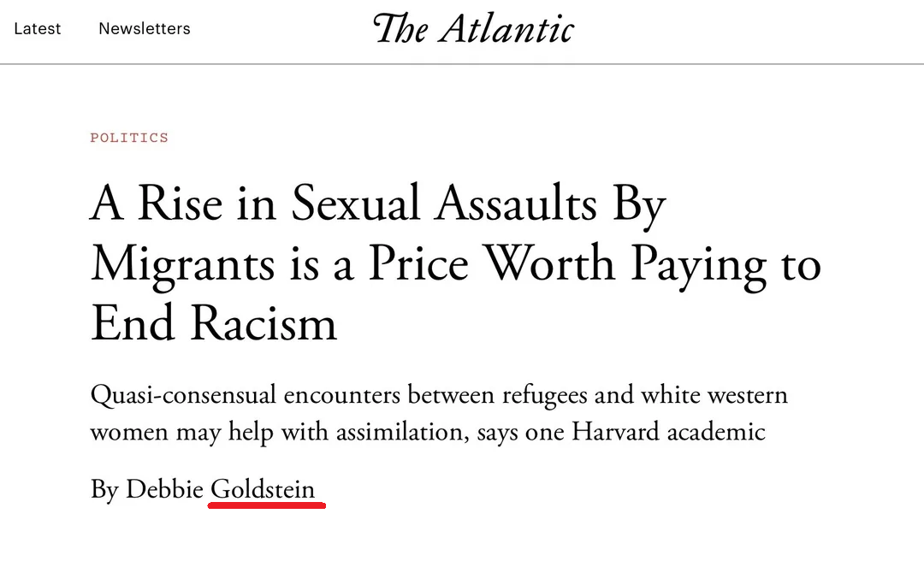
Task: Click the word "By" in the byline
Action: pyautogui.click(x=104, y=490)
